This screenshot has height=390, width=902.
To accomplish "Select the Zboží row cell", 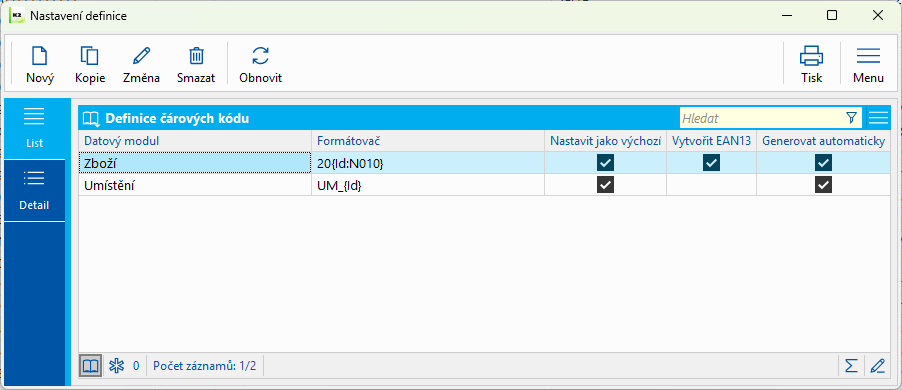I will click(x=194, y=163).
